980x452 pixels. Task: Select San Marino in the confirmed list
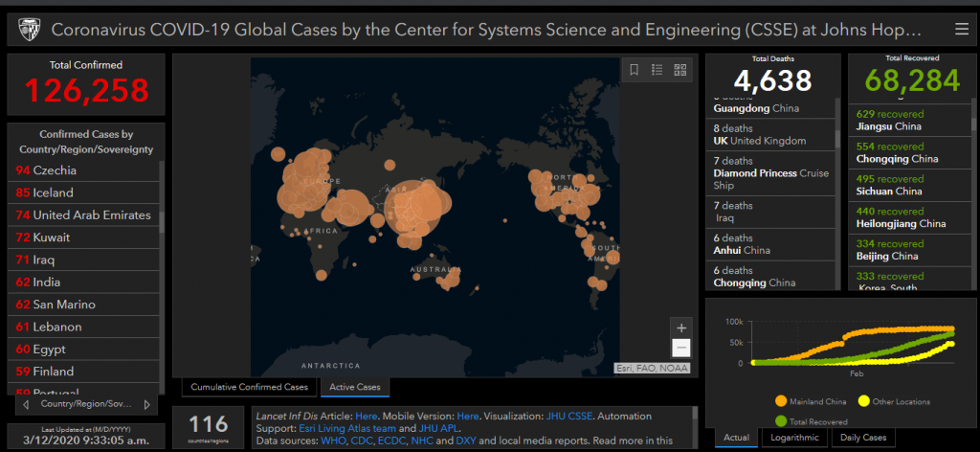pos(84,305)
